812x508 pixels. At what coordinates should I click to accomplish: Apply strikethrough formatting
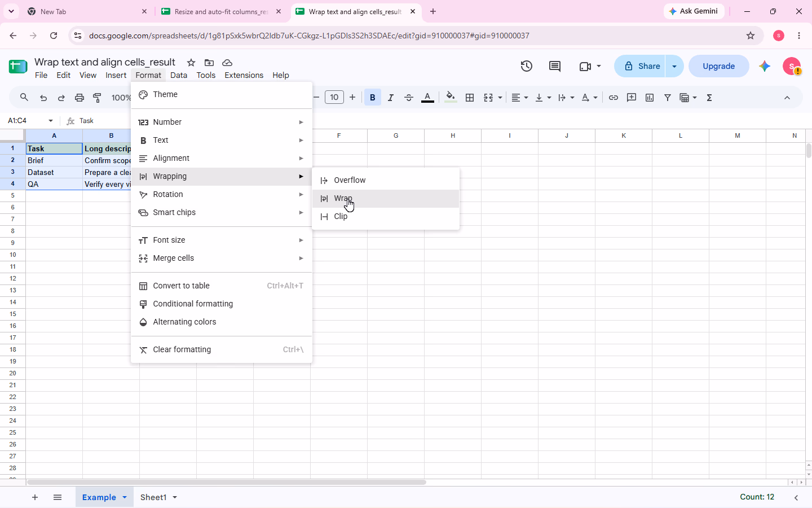409,98
